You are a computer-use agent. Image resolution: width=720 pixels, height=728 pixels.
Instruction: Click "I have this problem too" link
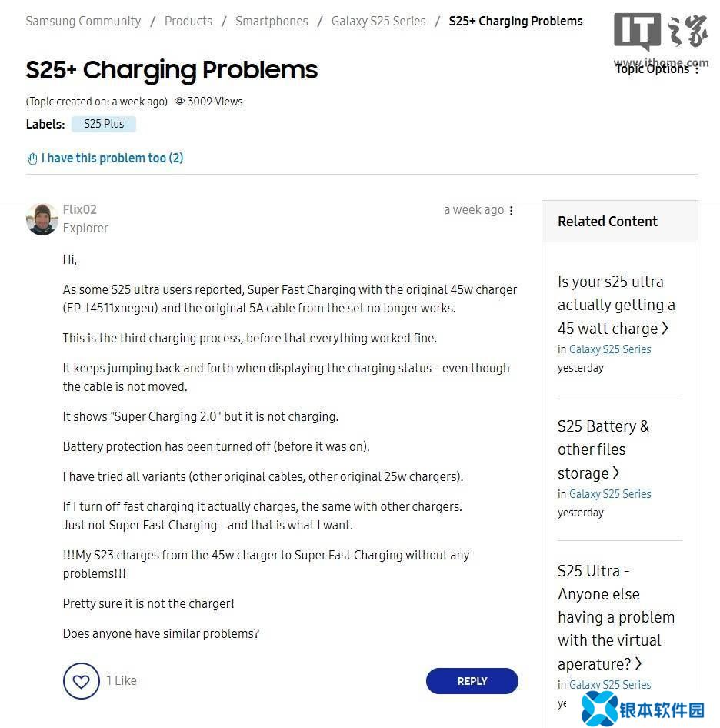tap(112, 158)
